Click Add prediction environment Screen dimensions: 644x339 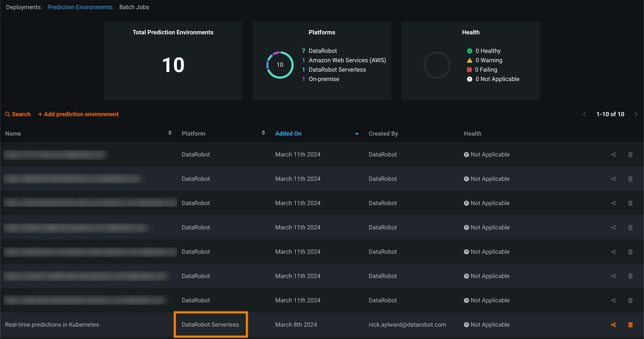coord(78,114)
